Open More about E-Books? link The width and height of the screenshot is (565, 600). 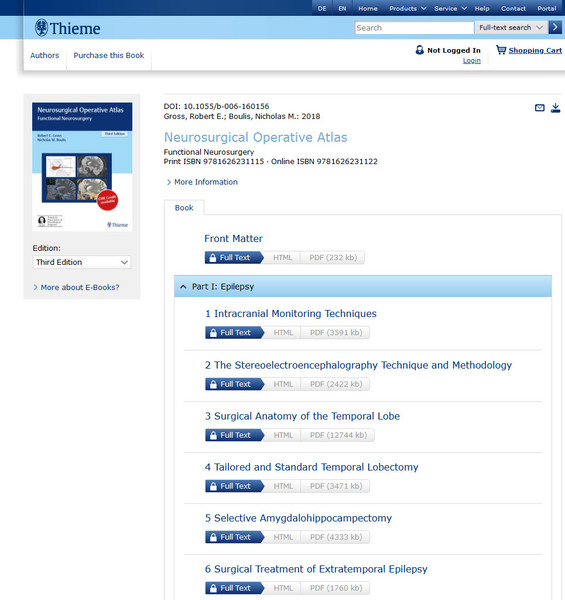(x=76, y=287)
